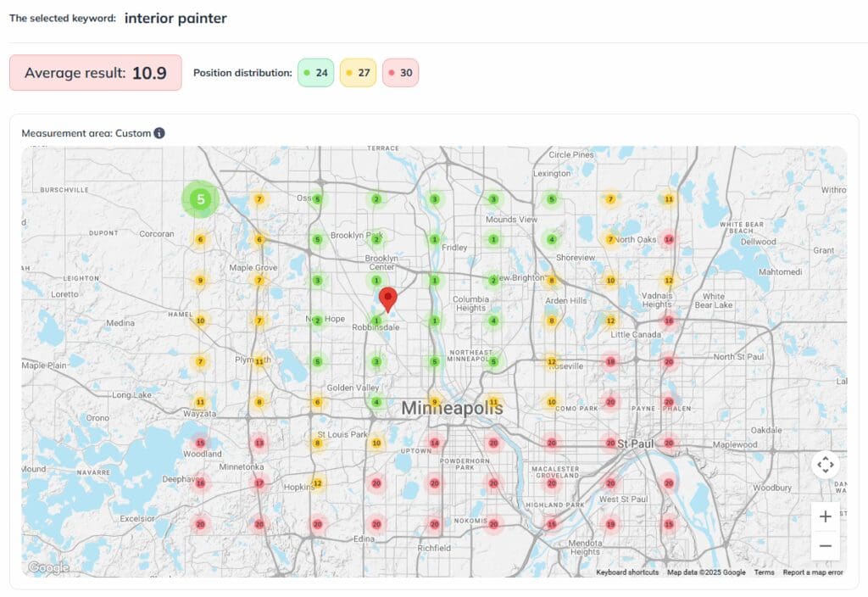This screenshot has width=868, height=597.
Task: Select the red 14 marker above Uptown
Action: (435, 443)
